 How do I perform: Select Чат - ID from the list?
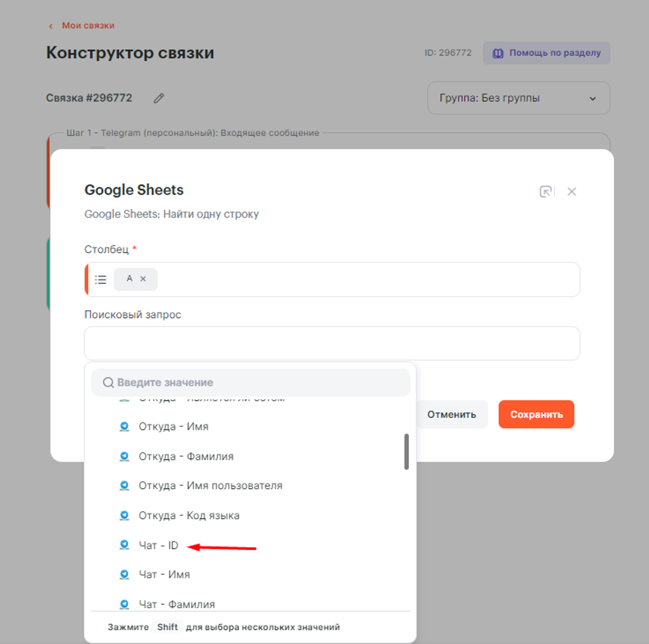coord(158,546)
